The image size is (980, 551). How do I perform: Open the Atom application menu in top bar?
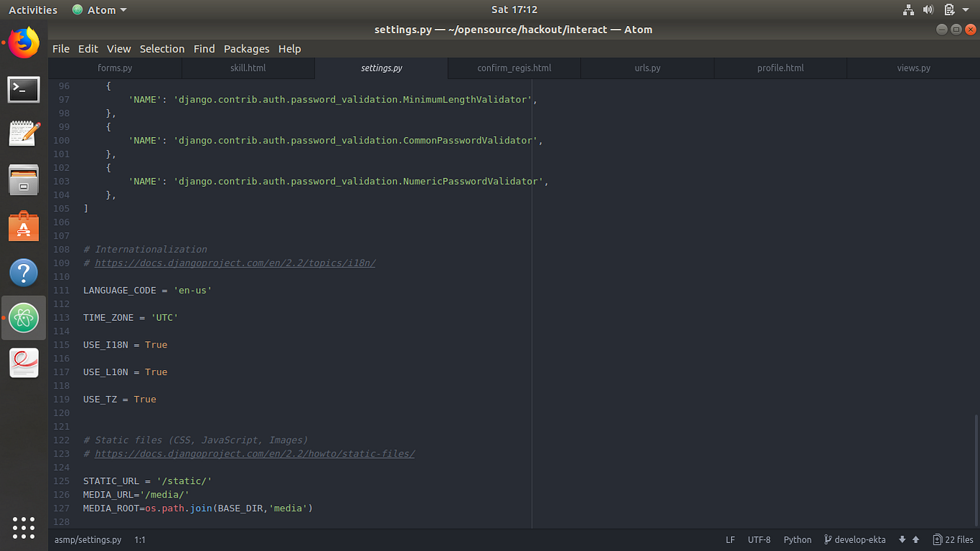click(99, 9)
